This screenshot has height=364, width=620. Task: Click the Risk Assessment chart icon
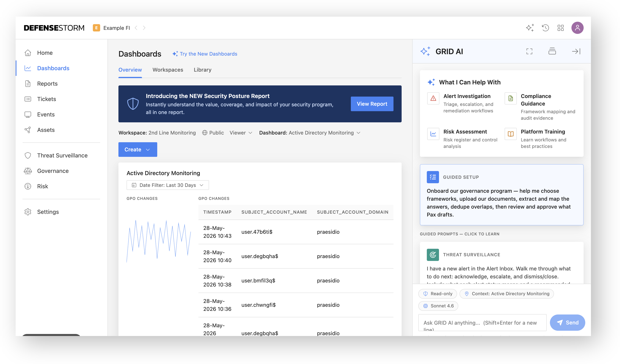coord(433,134)
